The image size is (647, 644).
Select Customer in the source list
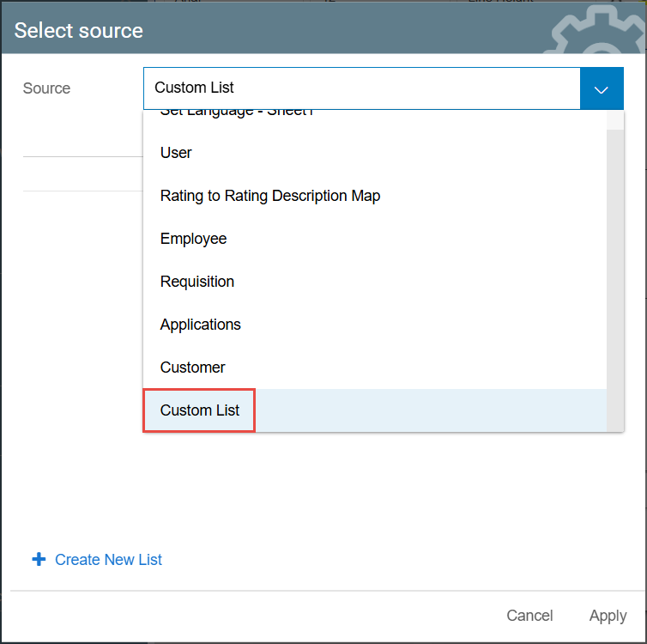tap(193, 368)
